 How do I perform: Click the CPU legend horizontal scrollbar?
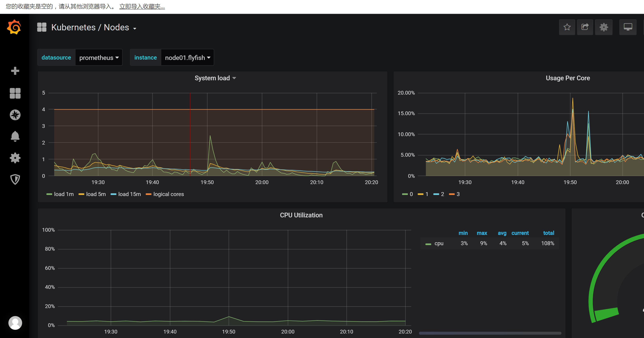(x=490, y=333)
